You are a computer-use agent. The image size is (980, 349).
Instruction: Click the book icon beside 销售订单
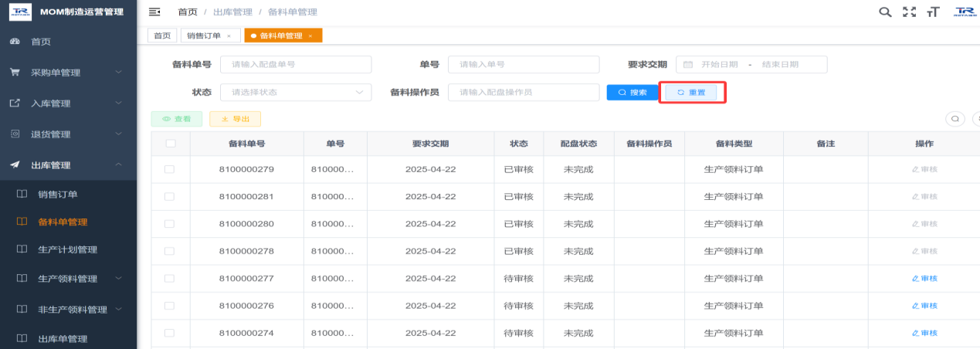(x=22, y=194)
